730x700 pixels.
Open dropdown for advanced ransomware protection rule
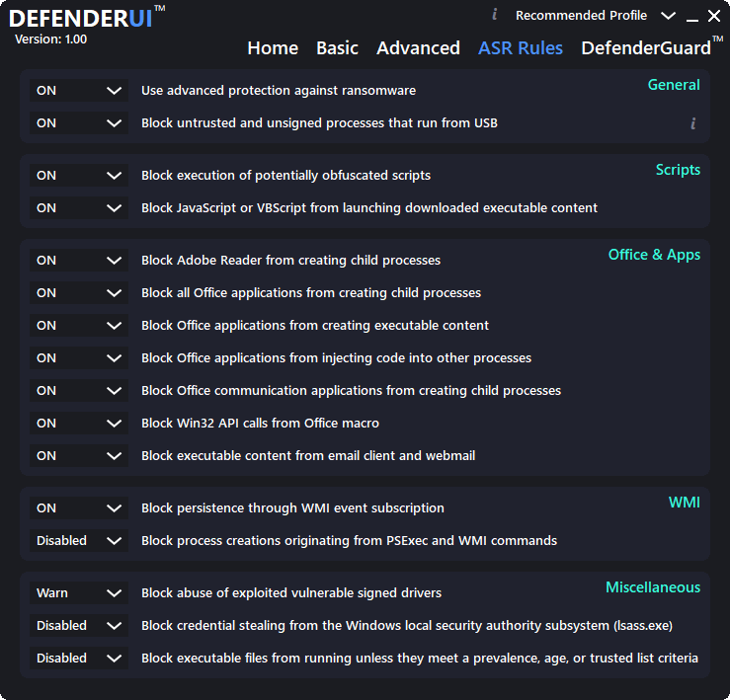coord(79,90)
